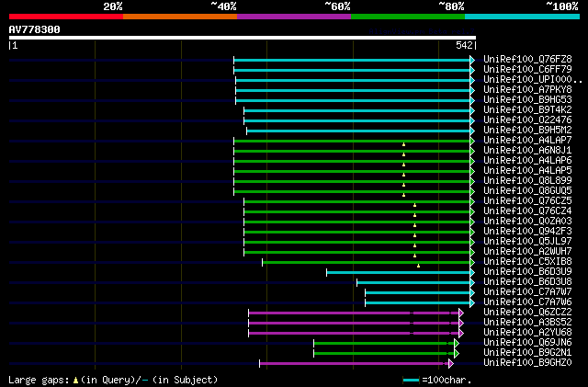Screen dimensions: 588x387
Task: Select the UniRef100_A4LAP7 subject name
Action: [x=527, y=141]
